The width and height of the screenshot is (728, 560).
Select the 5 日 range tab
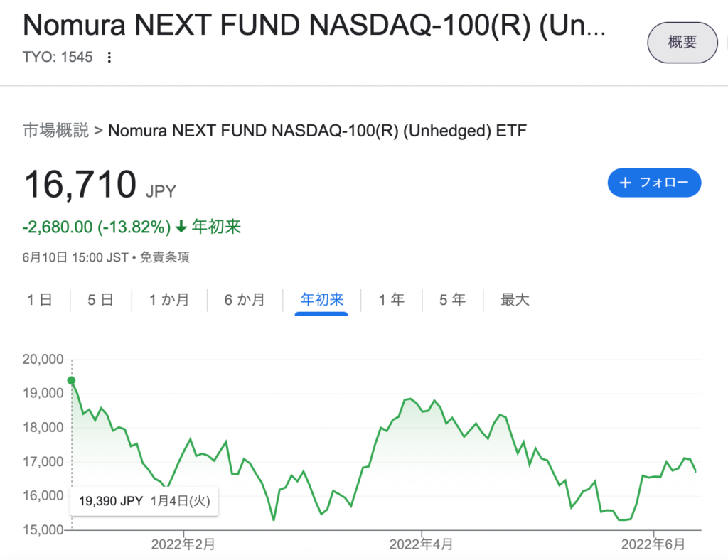pos(101,300)
